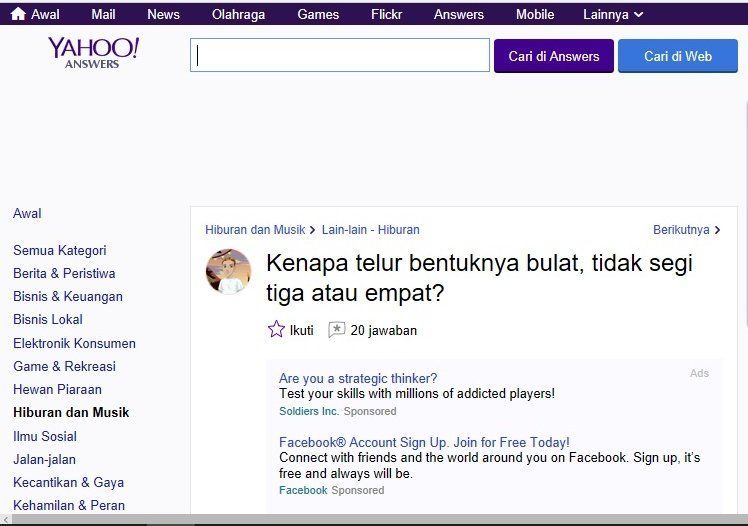Open Soldiers Inc. sponsor link
The height and width of the screenshot is (526, 748).
(309, 411)
